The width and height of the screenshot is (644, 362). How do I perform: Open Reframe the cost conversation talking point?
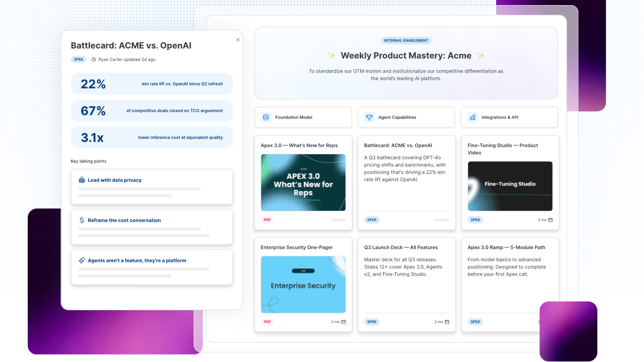[152, 227]
